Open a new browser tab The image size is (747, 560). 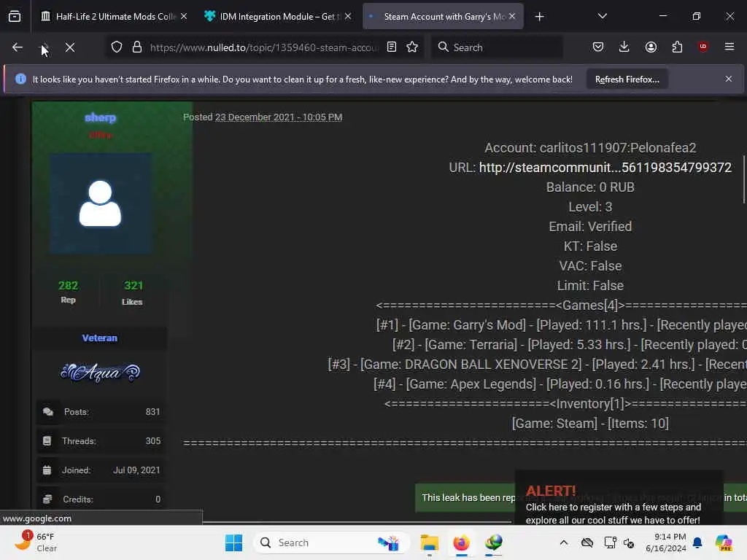[x=539, y=17]
